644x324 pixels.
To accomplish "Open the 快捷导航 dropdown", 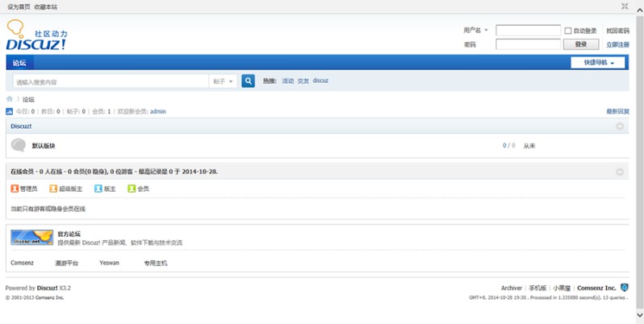I will (598, 63).
